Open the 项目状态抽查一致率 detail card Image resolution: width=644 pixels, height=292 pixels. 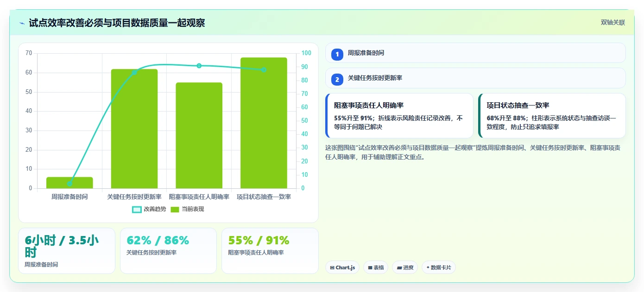(x=552, y=116)
